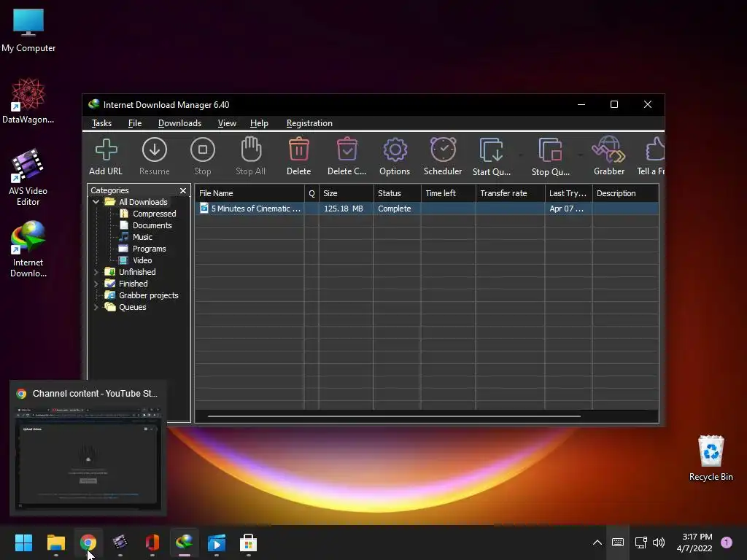Click the Resume download icon

coord(155,156)
